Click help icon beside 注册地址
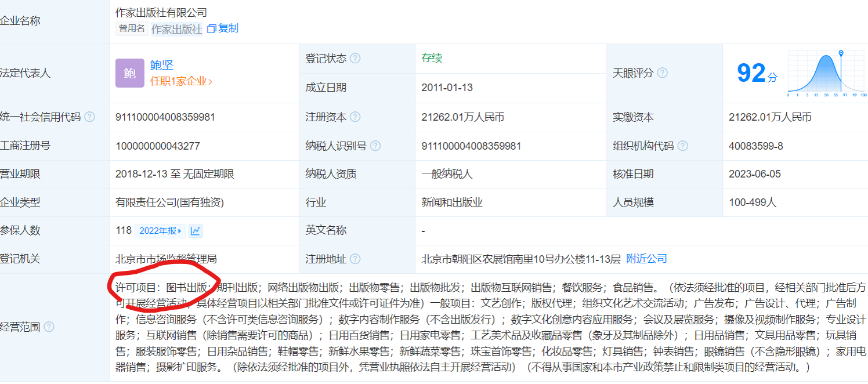This screenshot has height=384, width=868. [355, 259]
